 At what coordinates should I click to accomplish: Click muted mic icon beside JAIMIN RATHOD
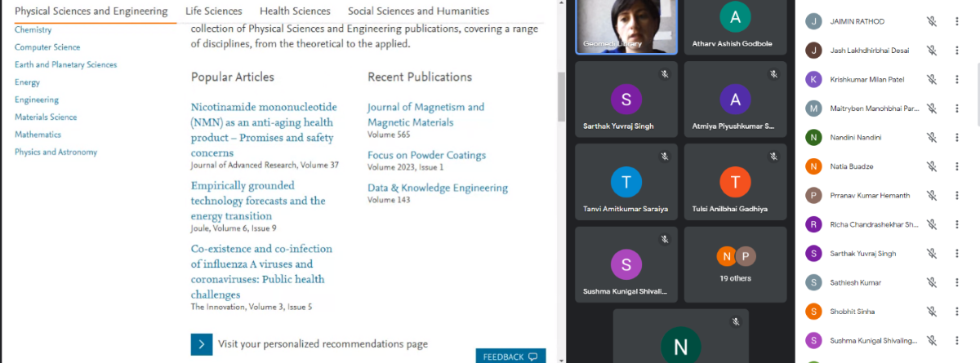932,21
